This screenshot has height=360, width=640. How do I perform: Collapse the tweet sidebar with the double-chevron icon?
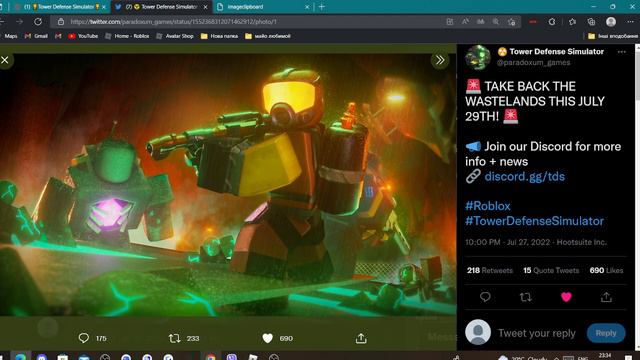tap(440, 60)
